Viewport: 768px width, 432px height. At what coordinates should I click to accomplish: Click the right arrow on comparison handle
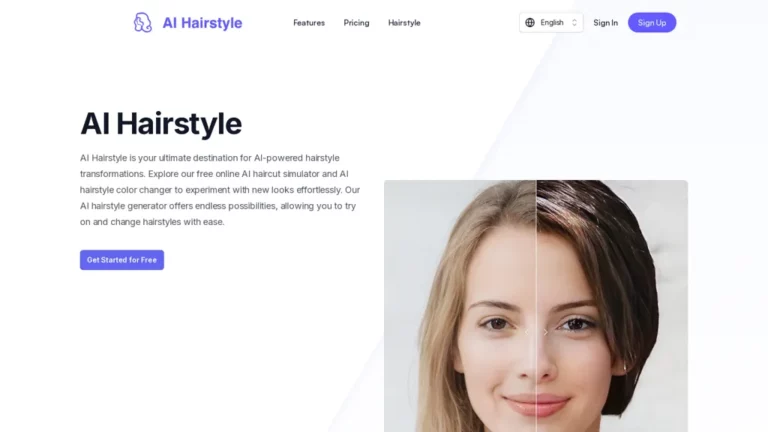click(x=546, y=332)
